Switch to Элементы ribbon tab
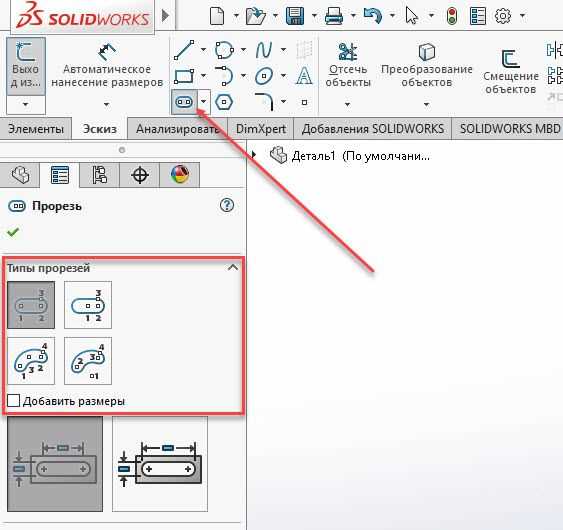The height and width of the screenshot is (530, 563). pos(36,129)
